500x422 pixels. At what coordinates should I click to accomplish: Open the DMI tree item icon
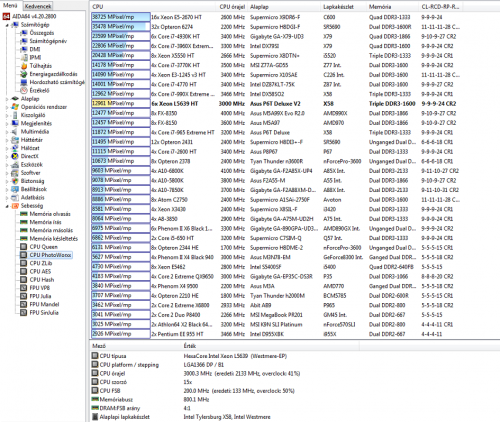pos(23,49)
